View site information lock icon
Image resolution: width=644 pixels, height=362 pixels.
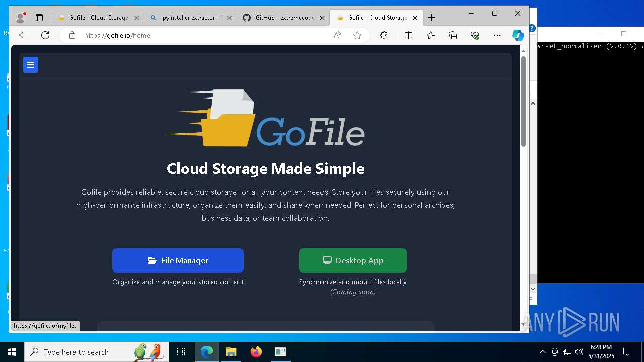pos(72,35)
